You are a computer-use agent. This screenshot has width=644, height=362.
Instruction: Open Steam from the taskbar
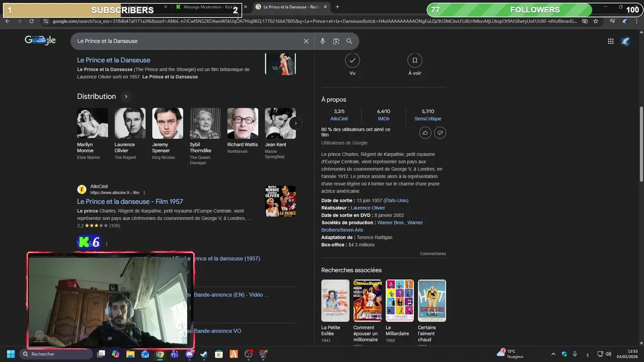tap(204, 354)
